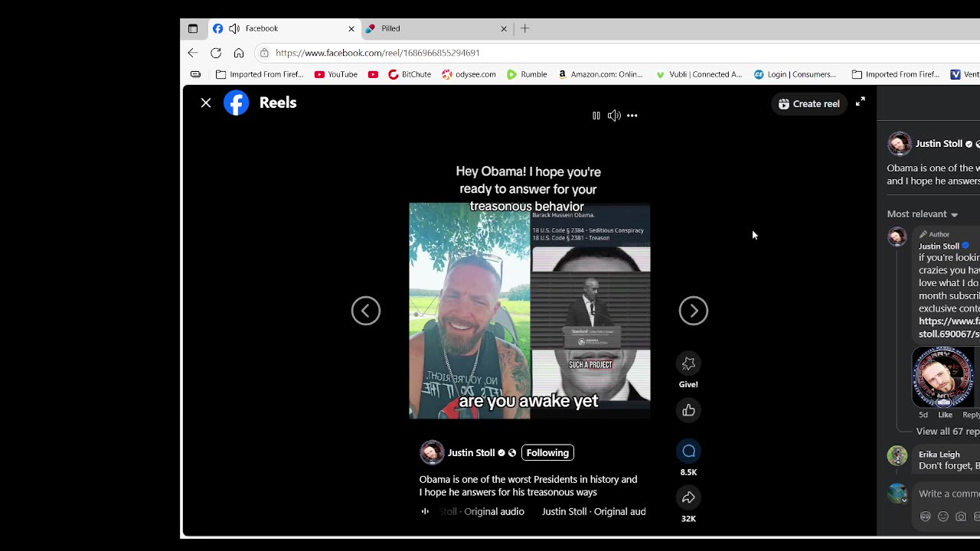Open Justin Stoll's profile name under the reel
The height and width of the screenshot is (551, 980).
point(471,453)
